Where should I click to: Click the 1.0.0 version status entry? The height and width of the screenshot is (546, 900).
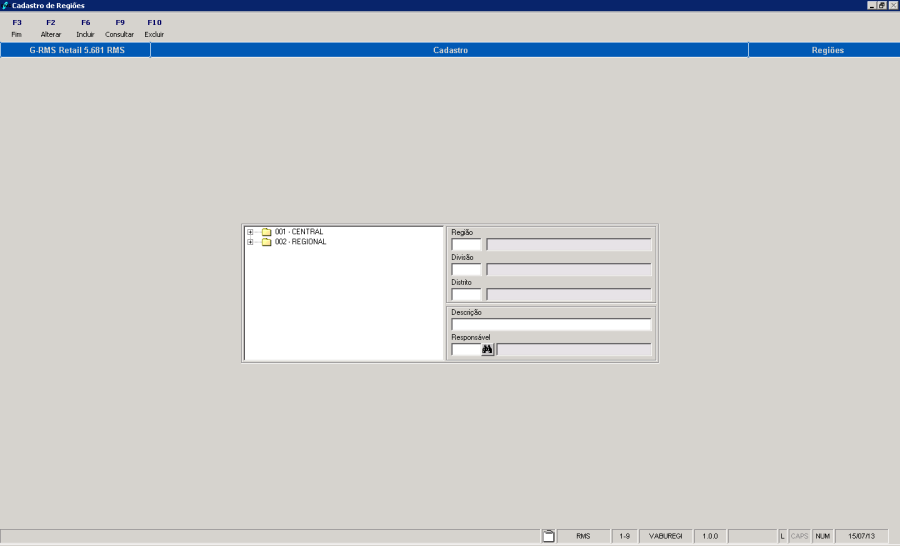pyautogui.click(x=710, y=536)
